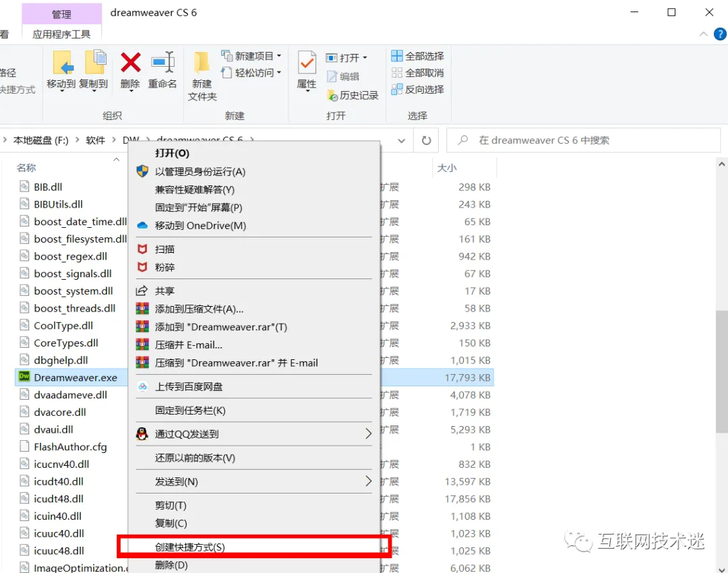Select the dbghelp.dll file

61,361
